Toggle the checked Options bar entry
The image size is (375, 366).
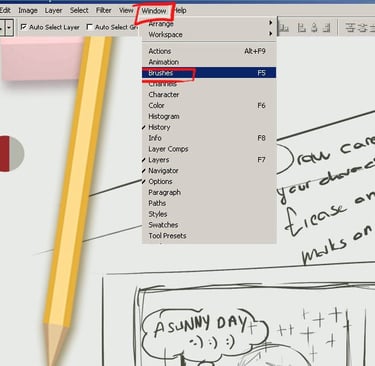209,182
